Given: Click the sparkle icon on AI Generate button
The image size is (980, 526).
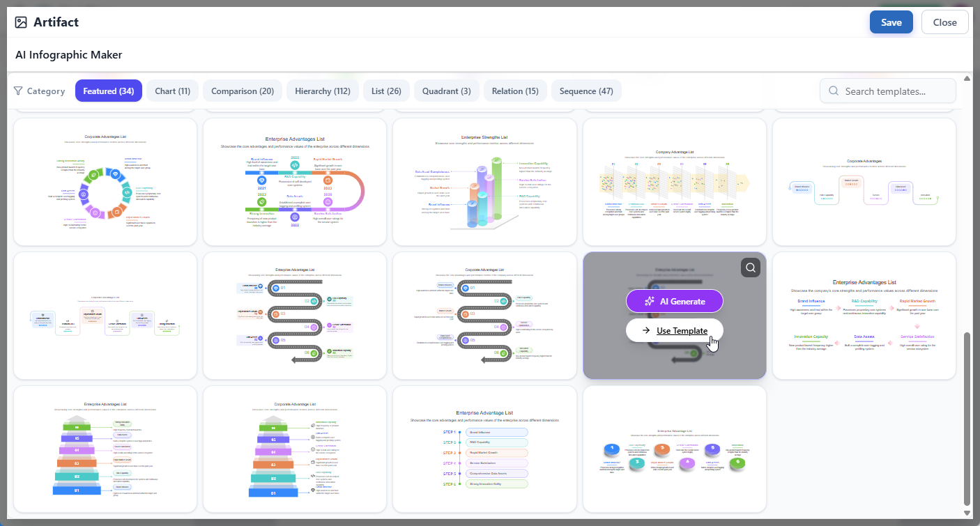Looking at the screenshot, I should coord(649,301).
